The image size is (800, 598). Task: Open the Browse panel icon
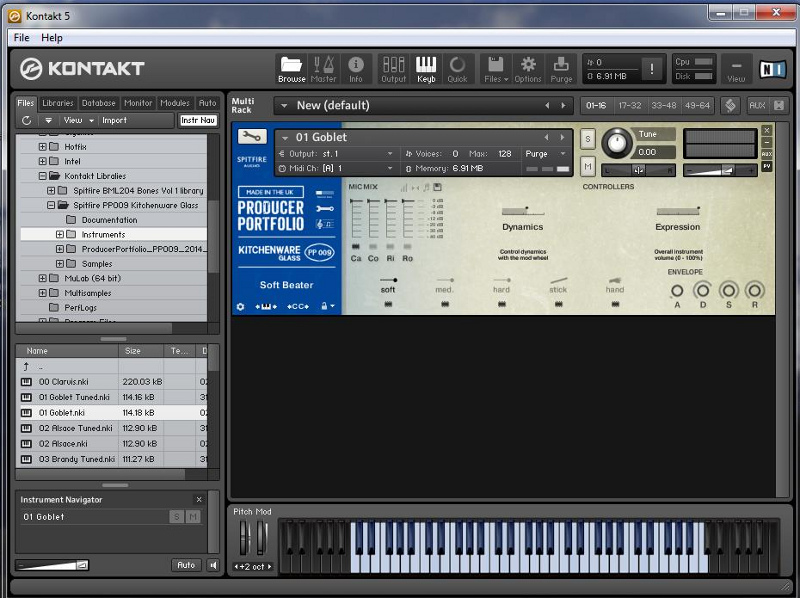coord(291,69)
